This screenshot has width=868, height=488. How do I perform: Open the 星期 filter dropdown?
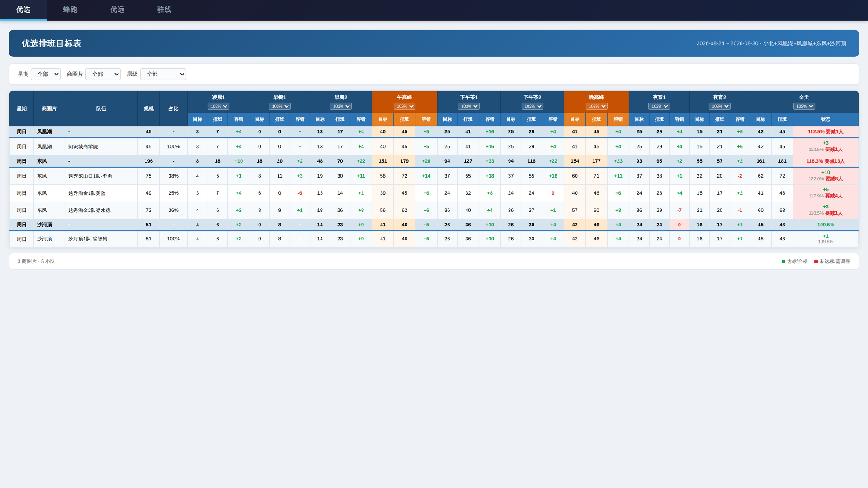[46, 74]
